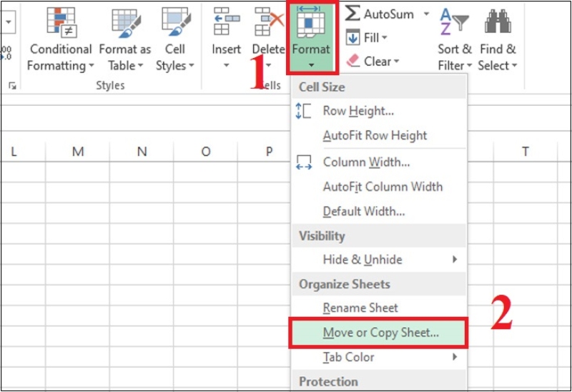Expand the Conditional Formatting dropdown arrow
The image size is (572, 392).
(x=92, y=66)
